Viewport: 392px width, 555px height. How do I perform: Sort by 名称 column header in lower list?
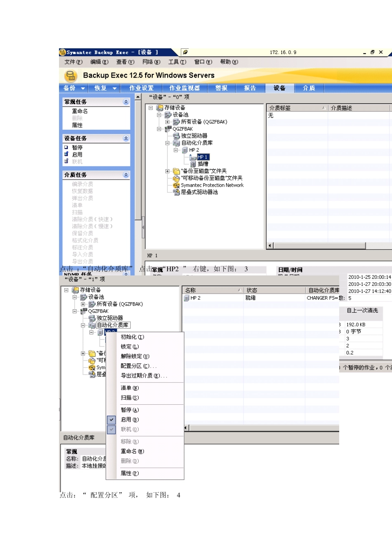213,290
